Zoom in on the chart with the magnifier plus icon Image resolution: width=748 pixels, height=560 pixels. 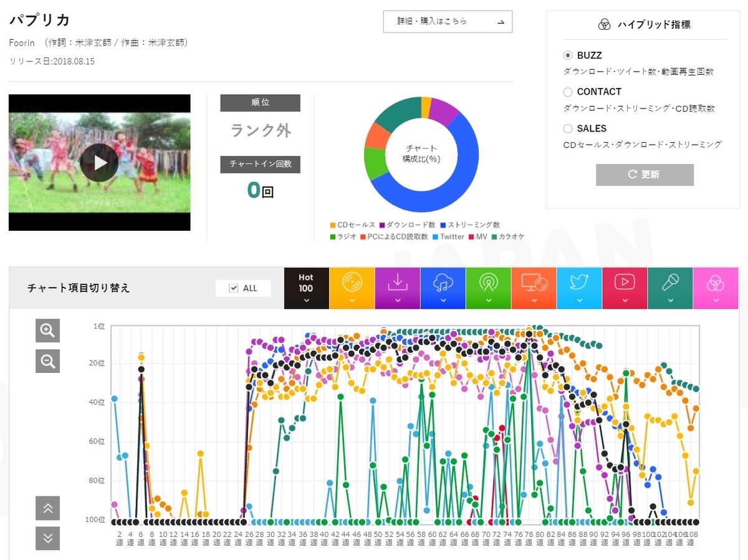tap(48, 331)
